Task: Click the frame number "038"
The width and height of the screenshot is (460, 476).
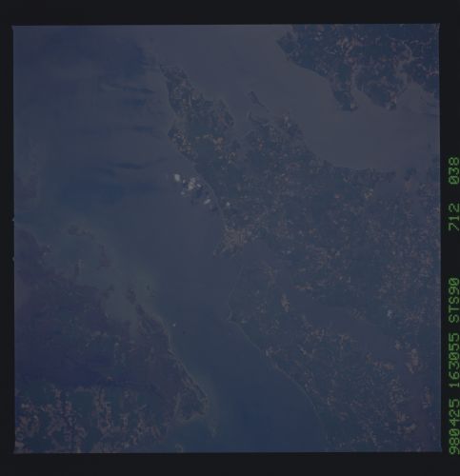Action: (453, 170)
